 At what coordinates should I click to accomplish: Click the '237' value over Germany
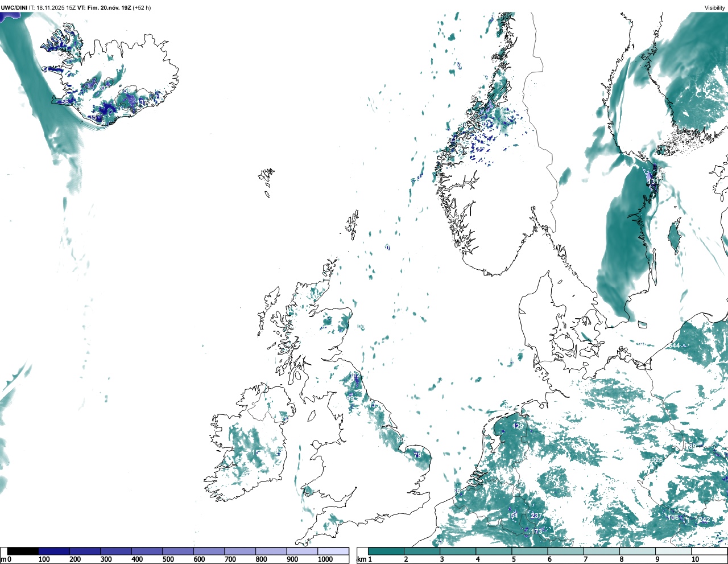536,516
